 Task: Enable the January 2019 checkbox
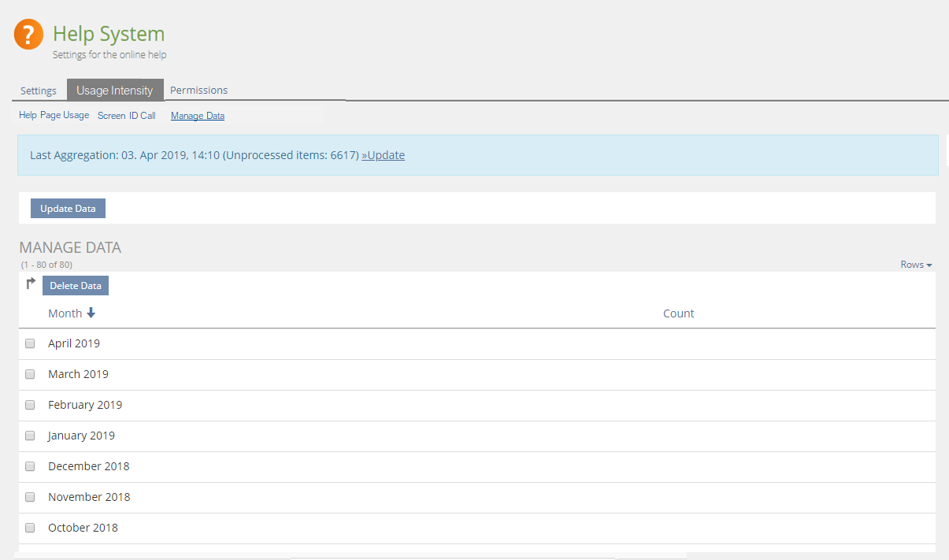coord(30,436)
